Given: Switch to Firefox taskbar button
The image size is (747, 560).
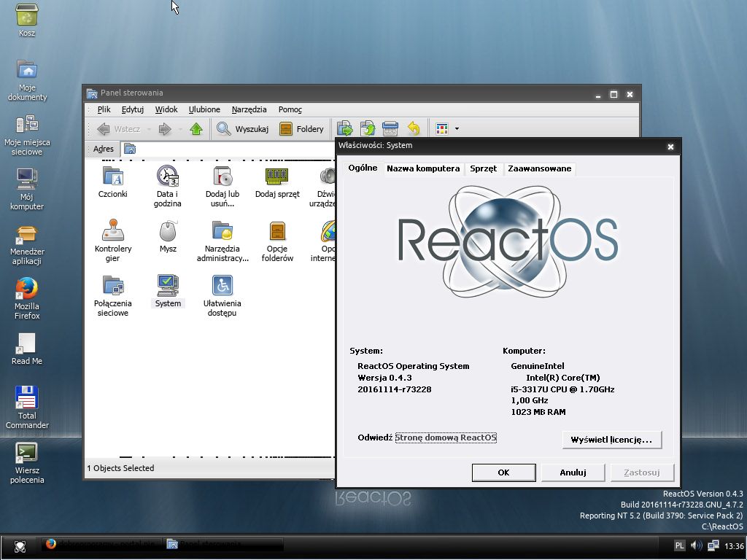Looking at the screenshot, I should coord(101,544).
